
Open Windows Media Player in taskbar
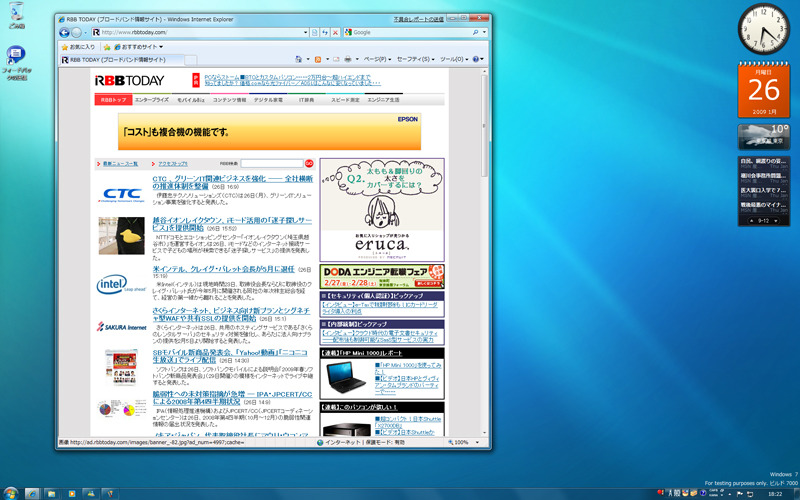tap(71, 493)
